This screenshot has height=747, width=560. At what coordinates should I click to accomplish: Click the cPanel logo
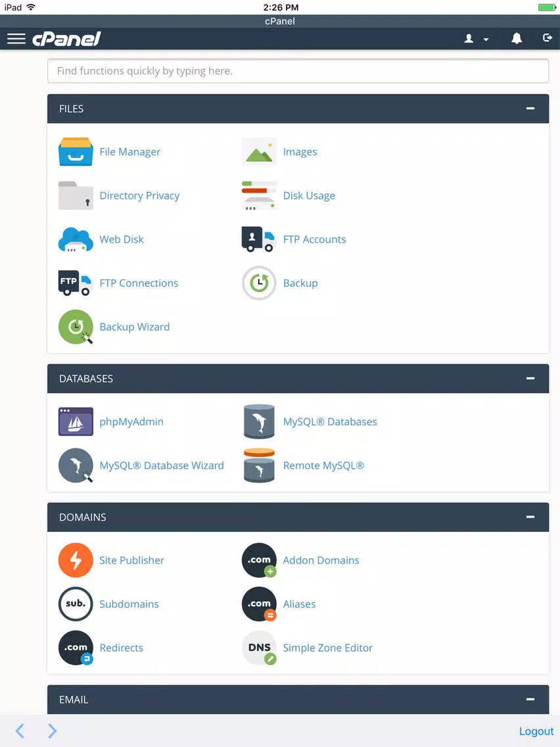[66, 39]
